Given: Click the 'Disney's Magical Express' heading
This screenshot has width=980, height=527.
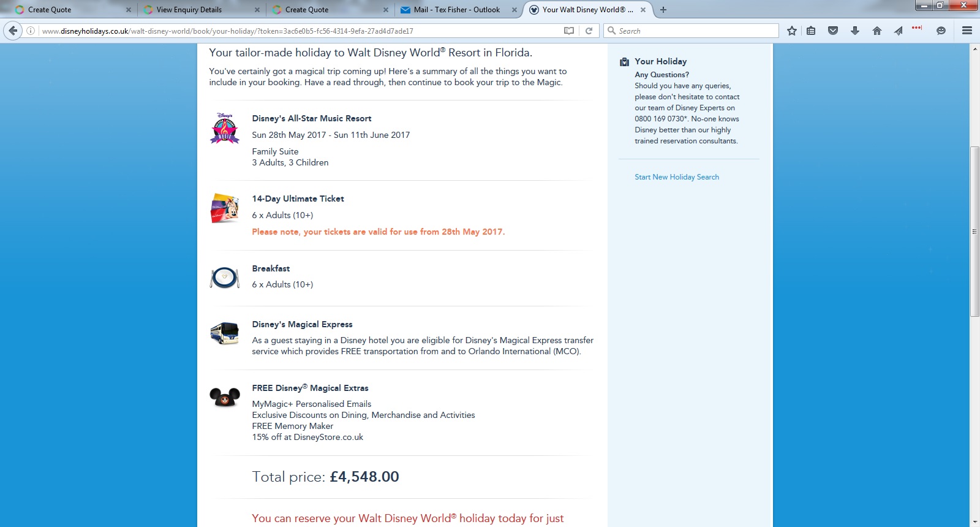Looking at the screenshot, I should [302, 324].
